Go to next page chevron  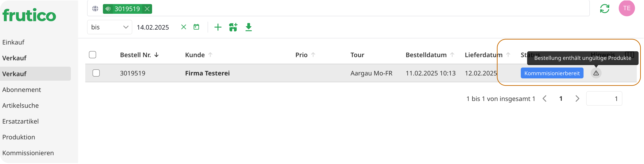(577, 99)
